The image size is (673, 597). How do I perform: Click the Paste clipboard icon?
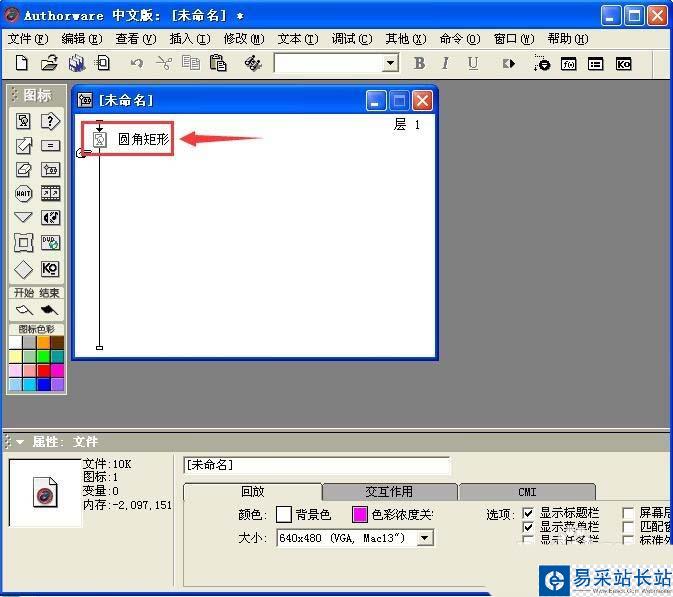pos(218,63)
